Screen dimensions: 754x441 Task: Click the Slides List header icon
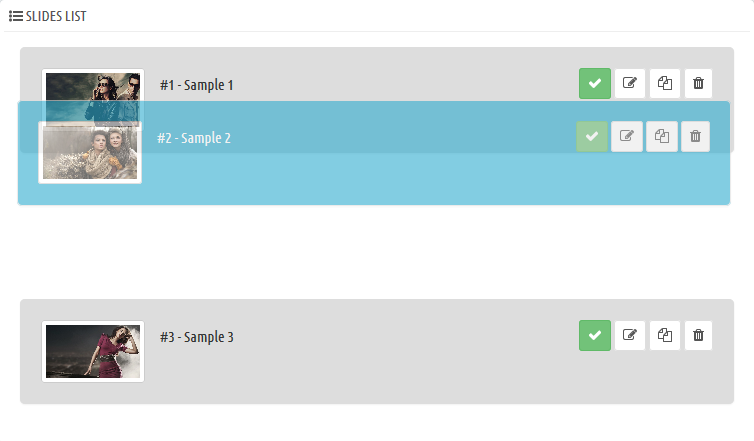pyautogui.click(x=16, y=16)
